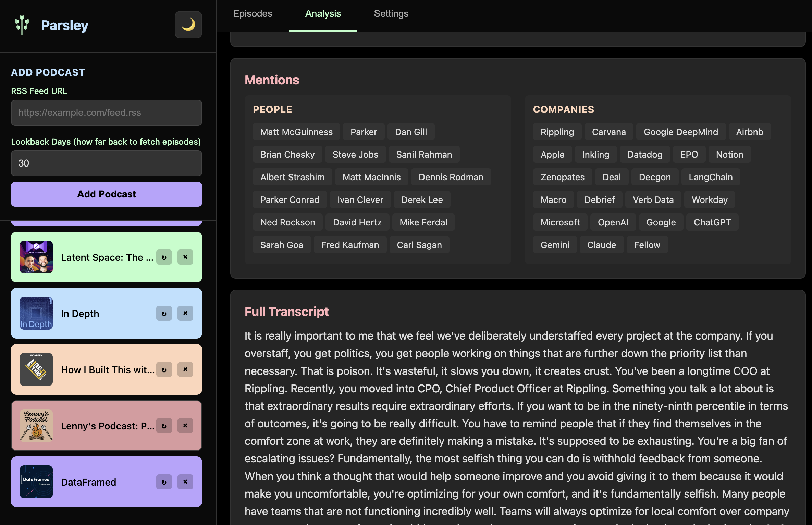The image size is (812, 525).
Task: Refresh Lenny's Podcast feed
Action: (x=164, y=426)
